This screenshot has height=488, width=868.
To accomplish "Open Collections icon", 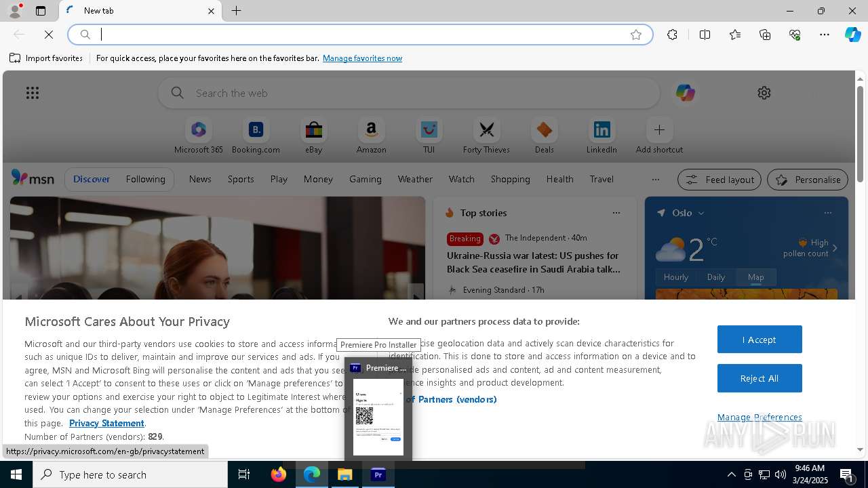I will [x=765, y=35].
